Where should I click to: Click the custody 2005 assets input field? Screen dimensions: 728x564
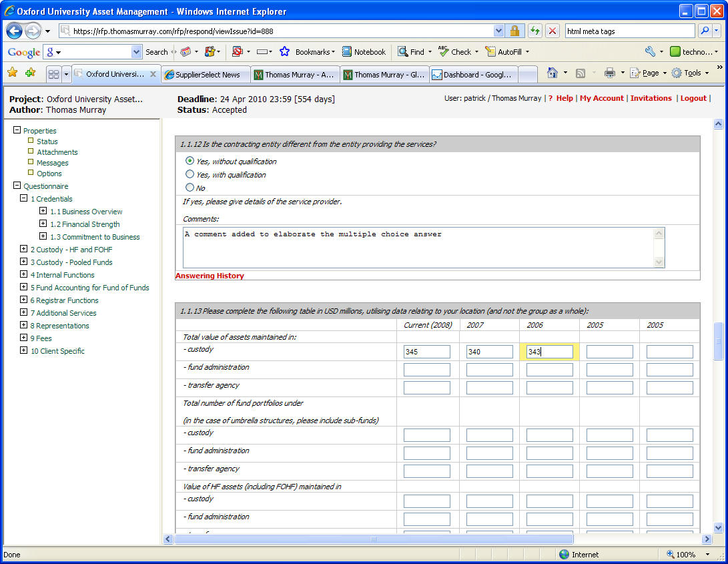point(609,352)
